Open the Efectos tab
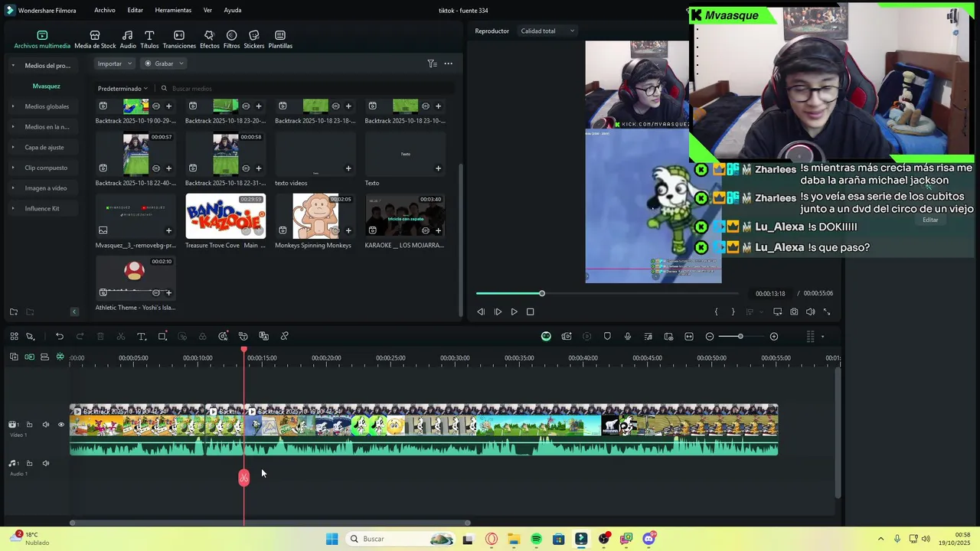The image size is (980, 551). pyautogui.click(x=209, y=40)
